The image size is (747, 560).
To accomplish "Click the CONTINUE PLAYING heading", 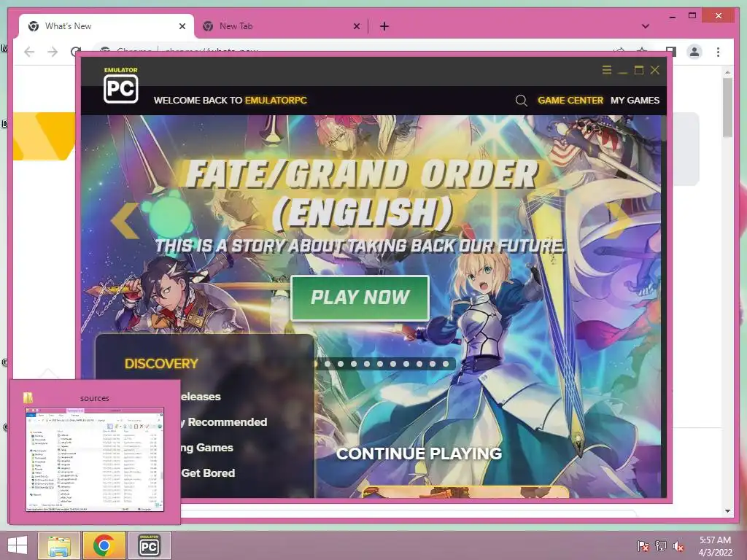I will point(419,454).
